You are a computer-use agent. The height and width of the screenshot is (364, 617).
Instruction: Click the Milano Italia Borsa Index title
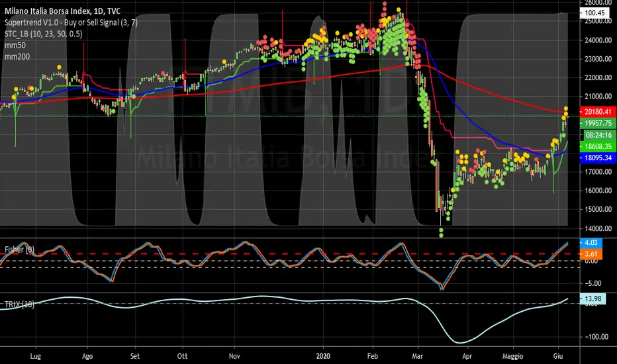pyautogui.click(x=62, y=11)
